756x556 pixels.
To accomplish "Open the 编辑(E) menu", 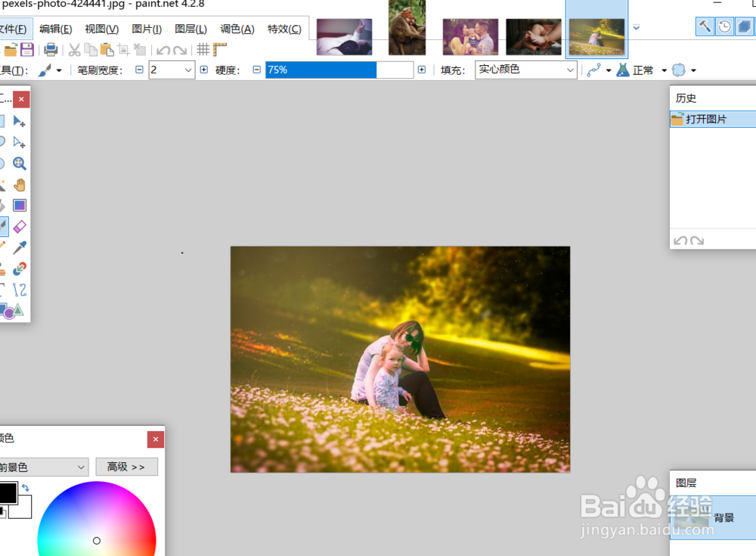I will click(x=55, y=29).
